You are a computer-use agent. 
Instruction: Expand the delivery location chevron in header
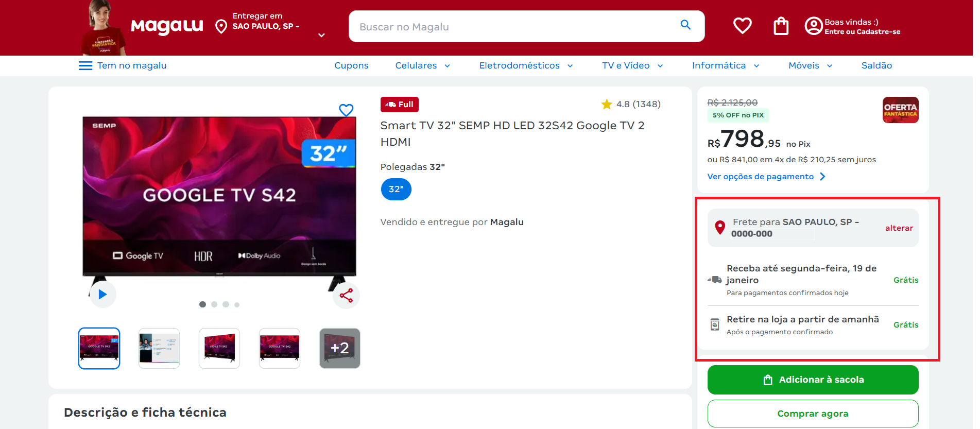click(x=321, y=35)
